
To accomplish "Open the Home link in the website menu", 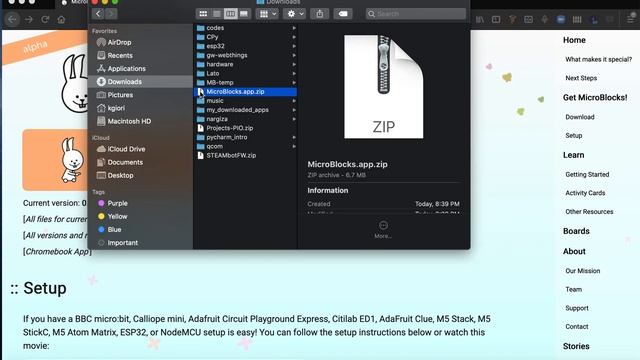I will 574,40.
